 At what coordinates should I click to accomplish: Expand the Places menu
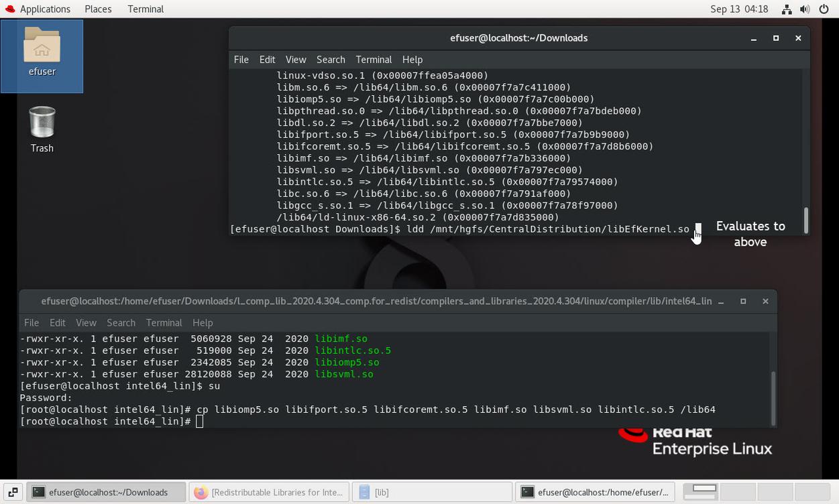pos(98,9)
